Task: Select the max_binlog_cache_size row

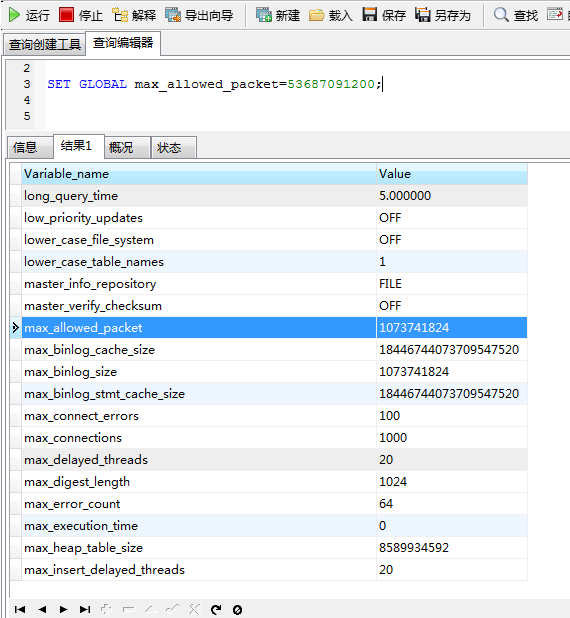Action: coord(274,350)
